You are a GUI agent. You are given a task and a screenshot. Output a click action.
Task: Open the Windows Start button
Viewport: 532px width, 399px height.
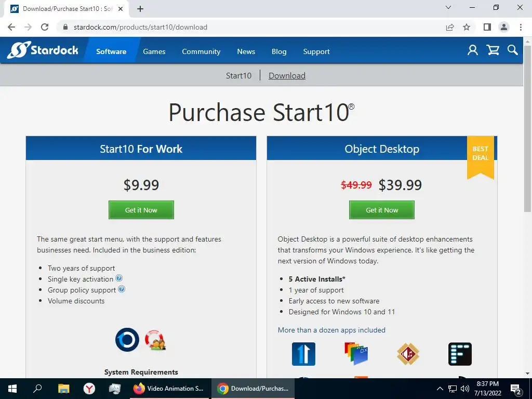click(12, 389)
